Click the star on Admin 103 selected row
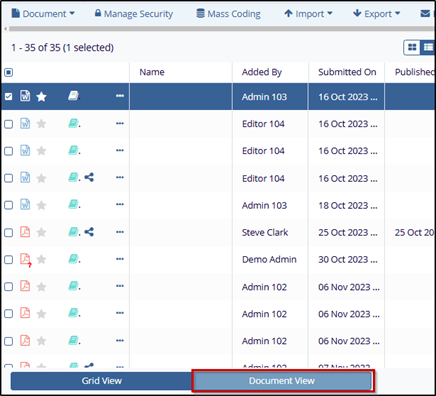The height and width of the screenshot is (396, 436). (41, 97)
